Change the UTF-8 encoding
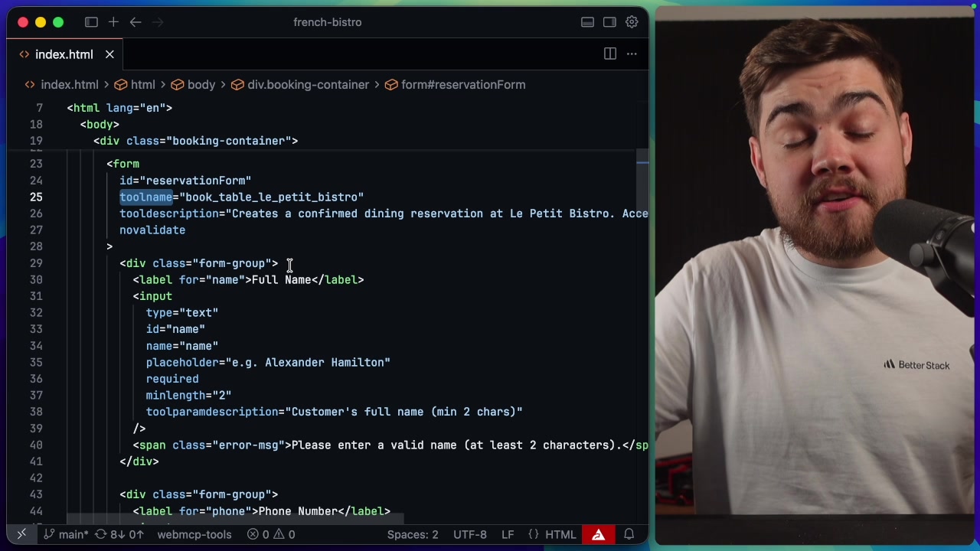 click(470, 535)
